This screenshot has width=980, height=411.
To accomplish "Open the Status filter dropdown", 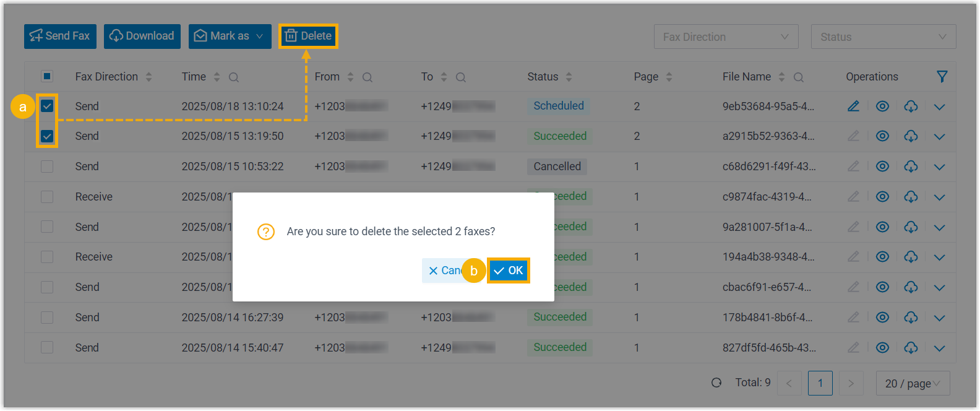I will (x=883, y=37).
